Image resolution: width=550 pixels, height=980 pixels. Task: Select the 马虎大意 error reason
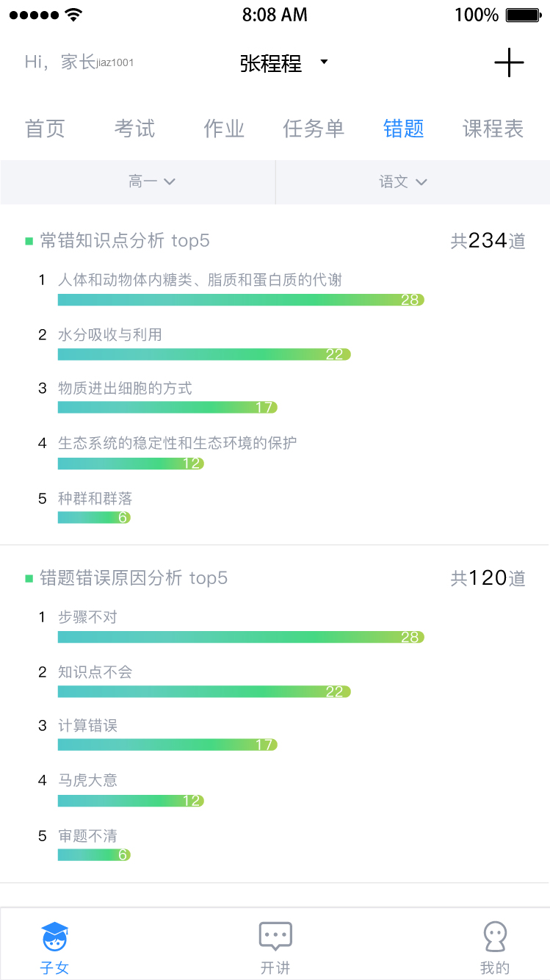87,780
